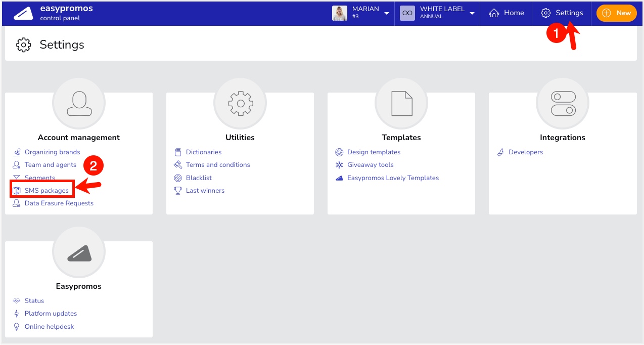Click the Home house icon
Screen dimensions: 644x345
[x=494, y=13]
